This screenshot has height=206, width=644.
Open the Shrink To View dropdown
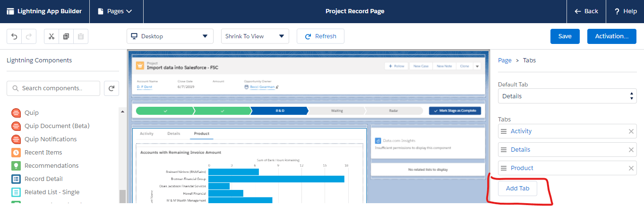coord(255,36)
